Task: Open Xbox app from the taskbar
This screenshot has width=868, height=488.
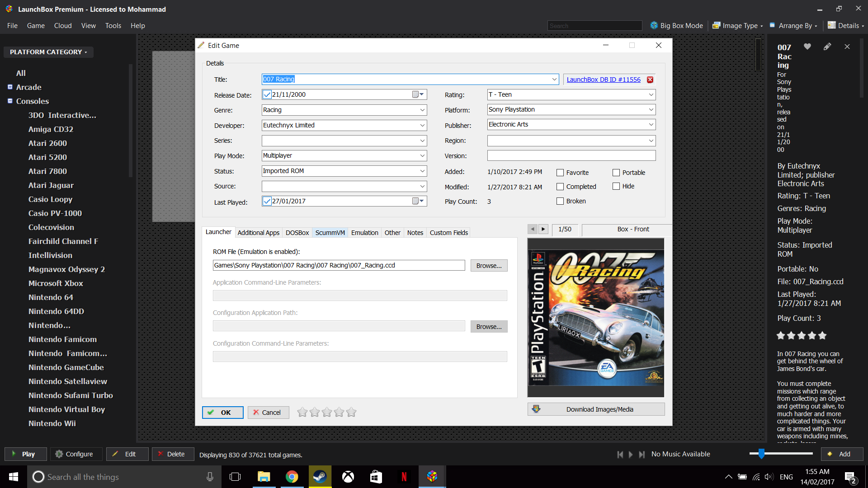Action: coord(348,477)
